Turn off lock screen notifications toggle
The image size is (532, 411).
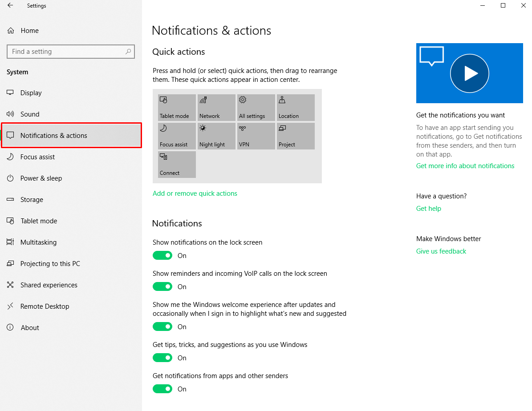click(x=162, y=255)
